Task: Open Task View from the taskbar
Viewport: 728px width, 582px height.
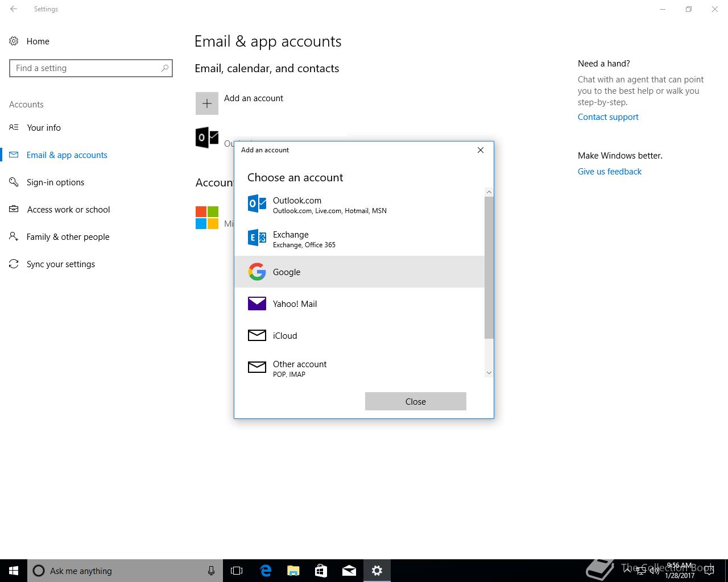Action: pos(237,571)
